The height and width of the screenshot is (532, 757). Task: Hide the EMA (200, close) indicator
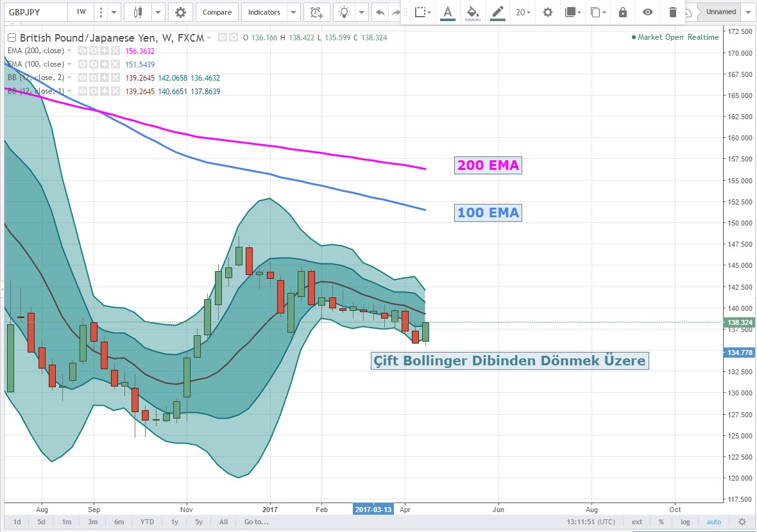[x=83, y=51]
